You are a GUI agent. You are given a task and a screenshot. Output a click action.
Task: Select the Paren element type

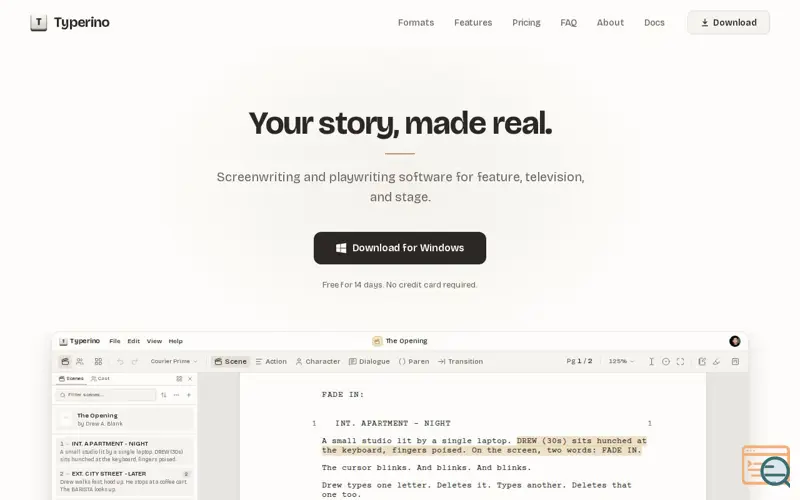[414, 361]
